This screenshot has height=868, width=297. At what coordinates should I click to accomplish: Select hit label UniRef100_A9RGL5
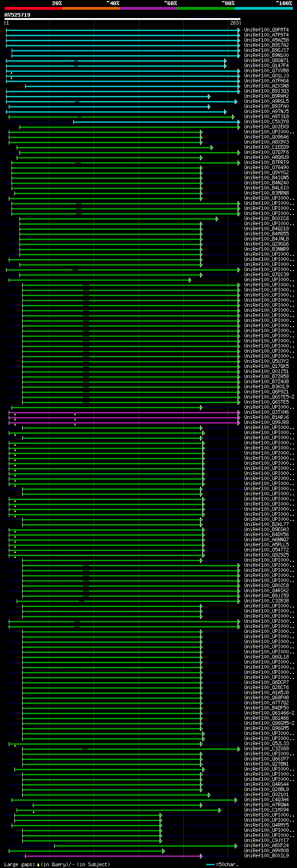(266, 101)
